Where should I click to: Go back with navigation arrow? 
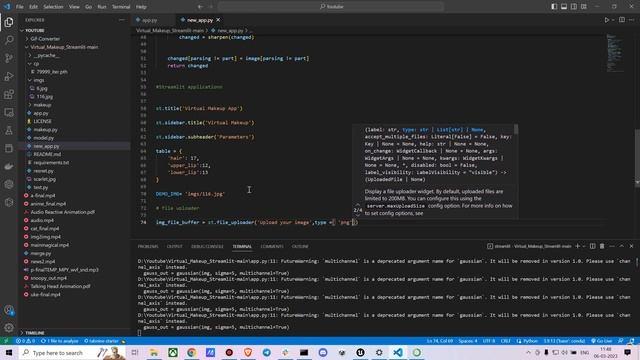click(200, 7)
